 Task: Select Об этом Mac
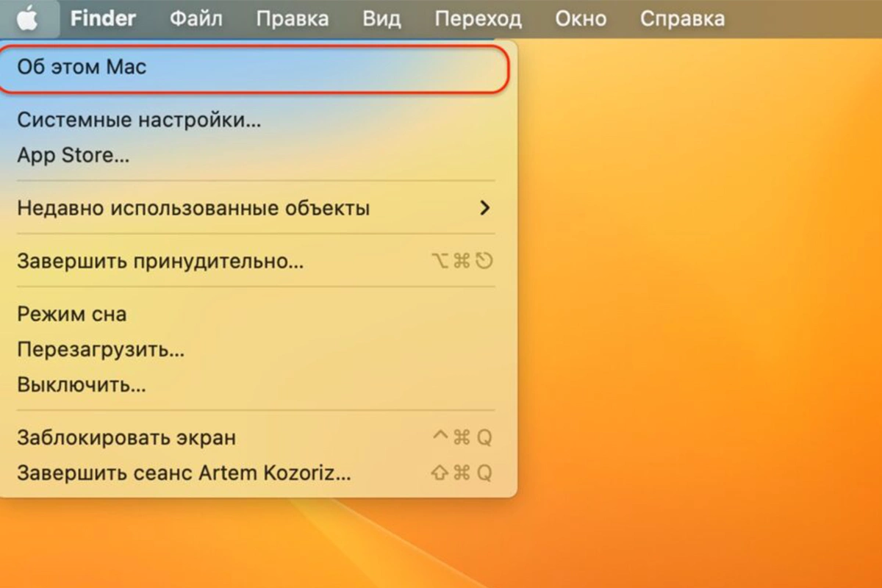pos(254,67)
